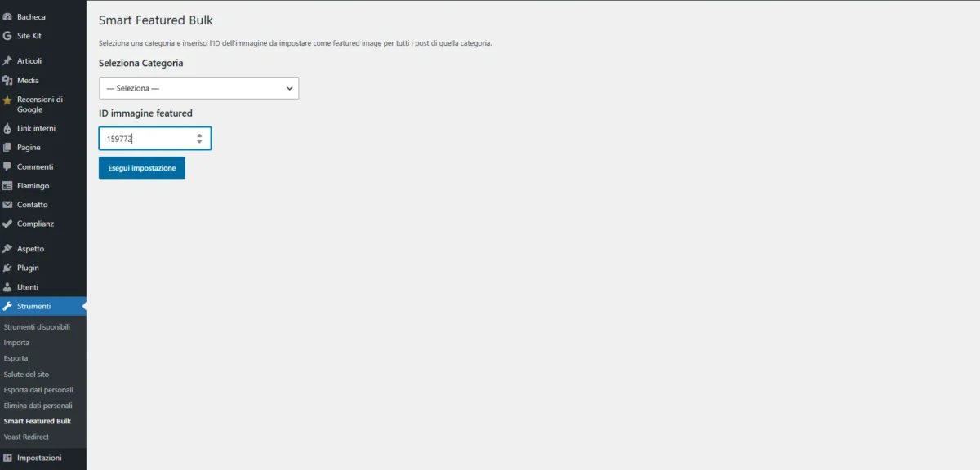This screenshot has height=470, width=980.
Task: Open the Bacheca menu
Action: pyautogui.click(x=43, y=17)
